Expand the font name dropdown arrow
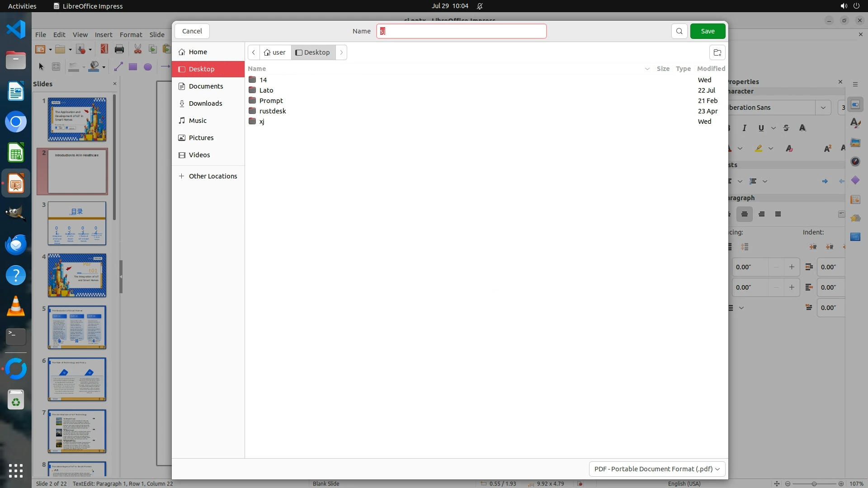This screenshot has height=488, width=868. (823, 108)
